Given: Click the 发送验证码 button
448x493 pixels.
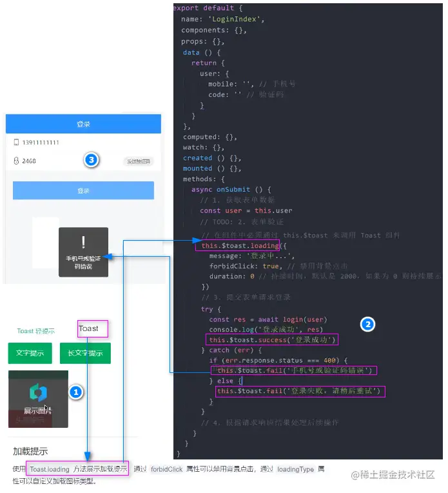Looking at the screenshot, I should [138, 161].
